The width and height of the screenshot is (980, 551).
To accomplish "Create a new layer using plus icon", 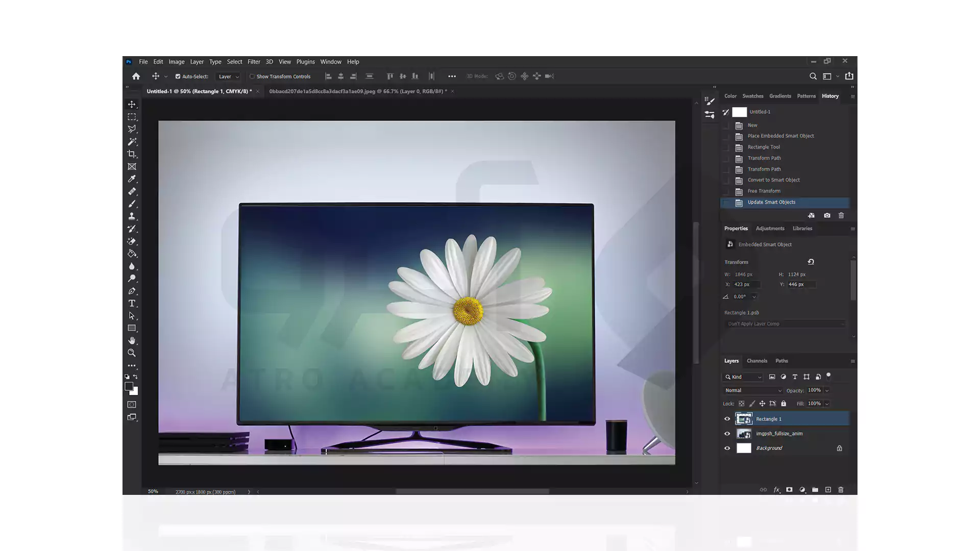I will pyautogui.click(x=828, y=490).
